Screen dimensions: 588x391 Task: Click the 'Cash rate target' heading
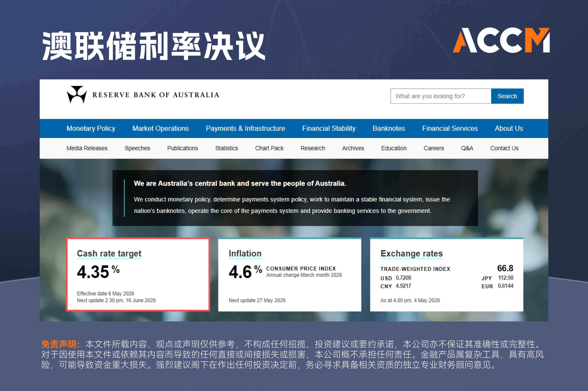coord(109,254)
